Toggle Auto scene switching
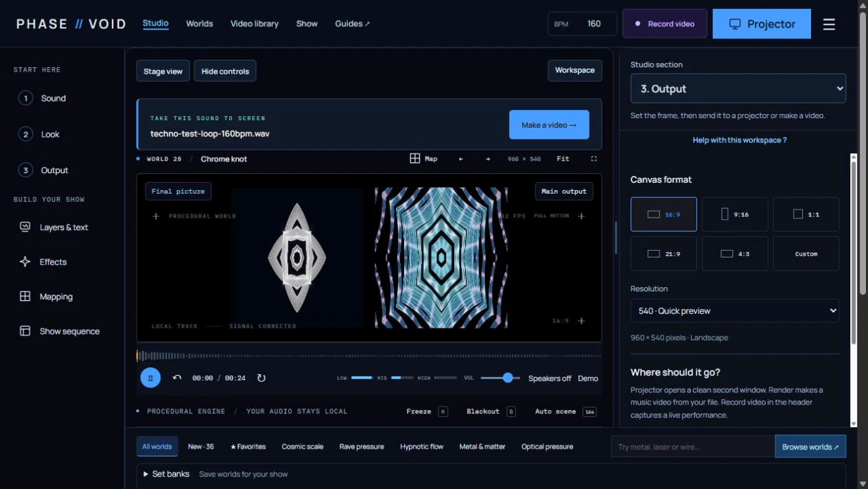 click(565, 411)
